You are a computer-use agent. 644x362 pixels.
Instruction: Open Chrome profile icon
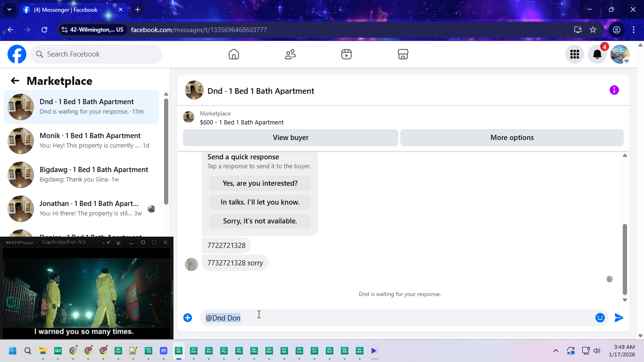coord(616,30)
